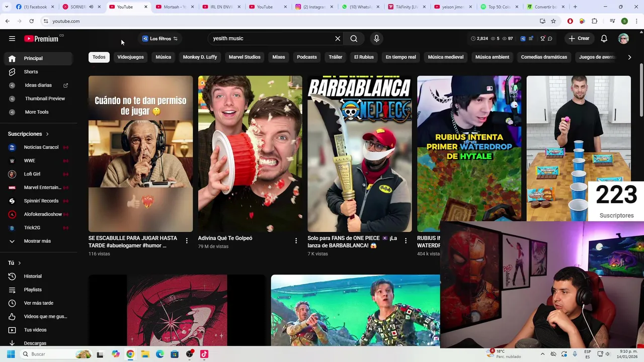Open the abuelo gamer Short thumbnail
The image size is (644, 362).
point(140,154)
